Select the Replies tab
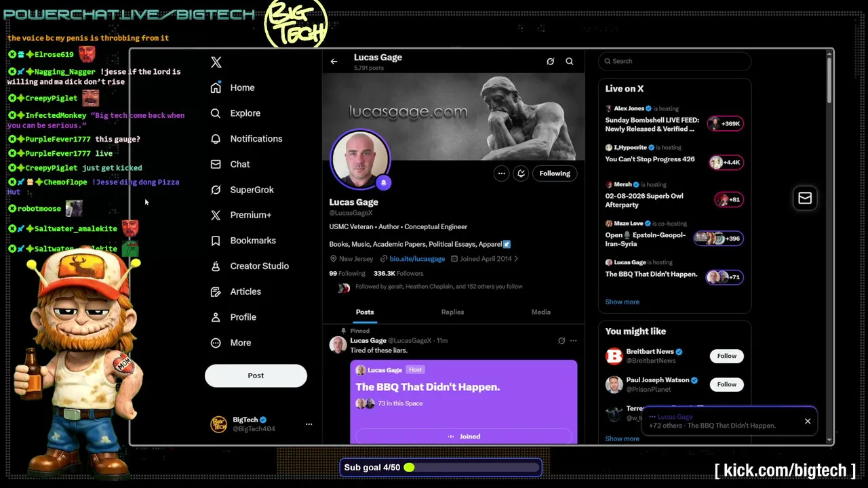 452,312
